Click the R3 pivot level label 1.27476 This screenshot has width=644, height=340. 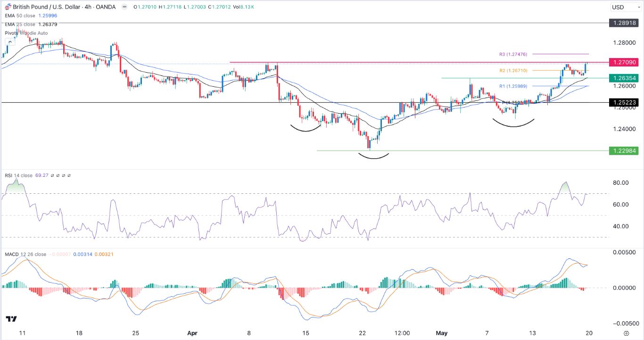coord(513,54)
